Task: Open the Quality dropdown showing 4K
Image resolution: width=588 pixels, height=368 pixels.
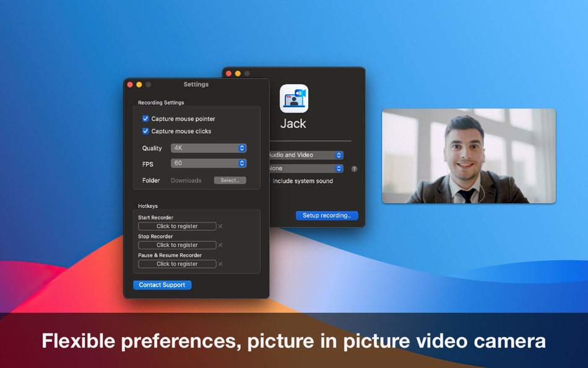Action: 209,148
